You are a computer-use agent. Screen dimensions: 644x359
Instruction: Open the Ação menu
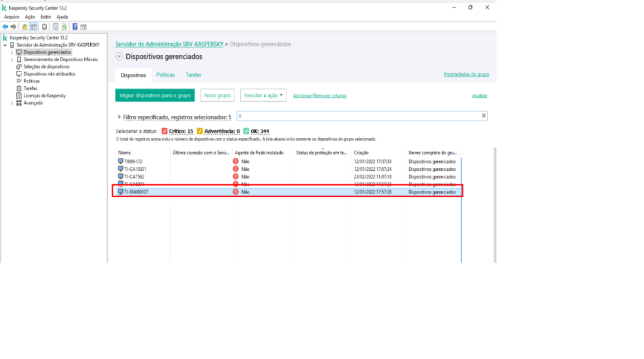point(30,17)
